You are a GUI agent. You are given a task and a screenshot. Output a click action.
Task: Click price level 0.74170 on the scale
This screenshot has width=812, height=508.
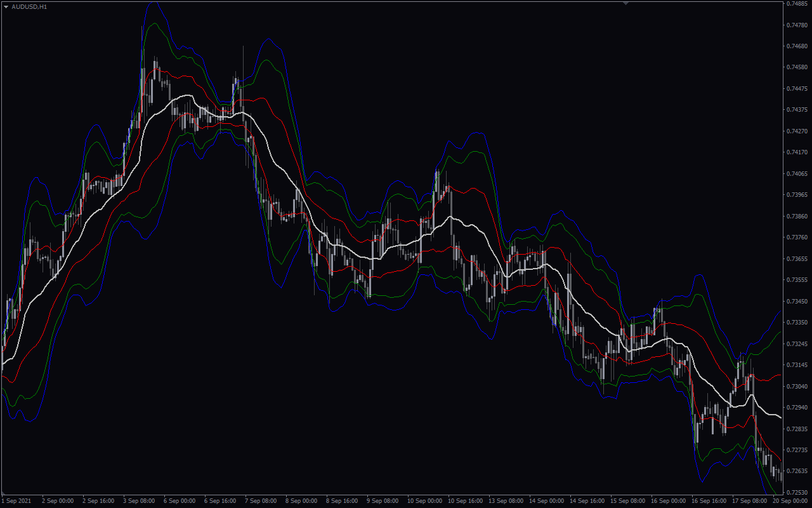796,152
